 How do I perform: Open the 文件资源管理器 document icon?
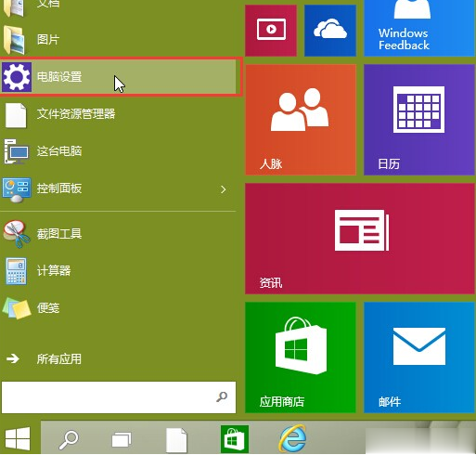(x=16, y=115)
